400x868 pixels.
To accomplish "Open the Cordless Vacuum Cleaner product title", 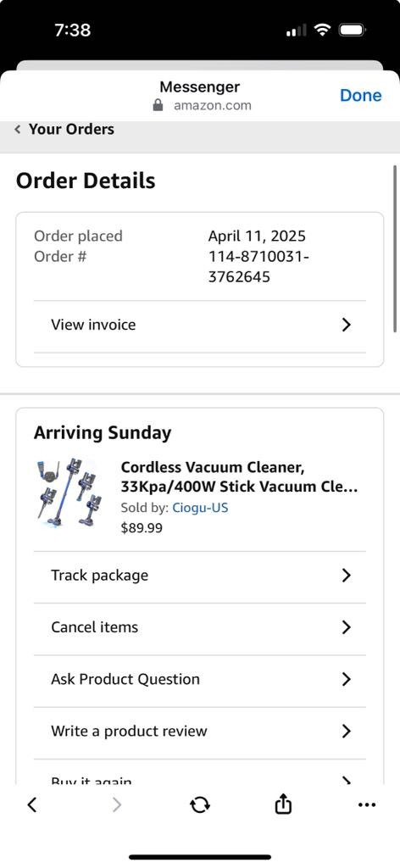I will [239, 477].
